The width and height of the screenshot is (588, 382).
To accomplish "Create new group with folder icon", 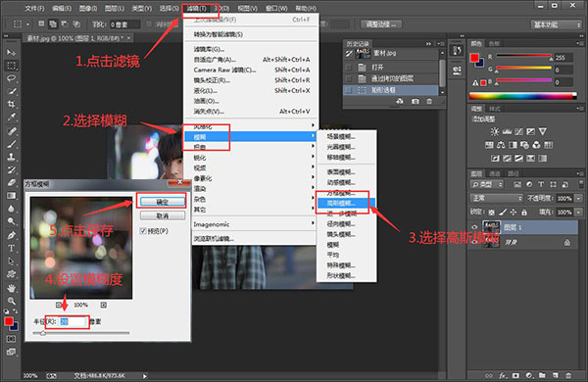I will point(542,375).
